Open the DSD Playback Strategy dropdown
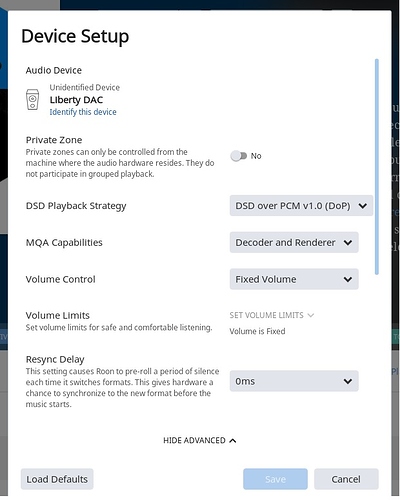 (301, 206)
